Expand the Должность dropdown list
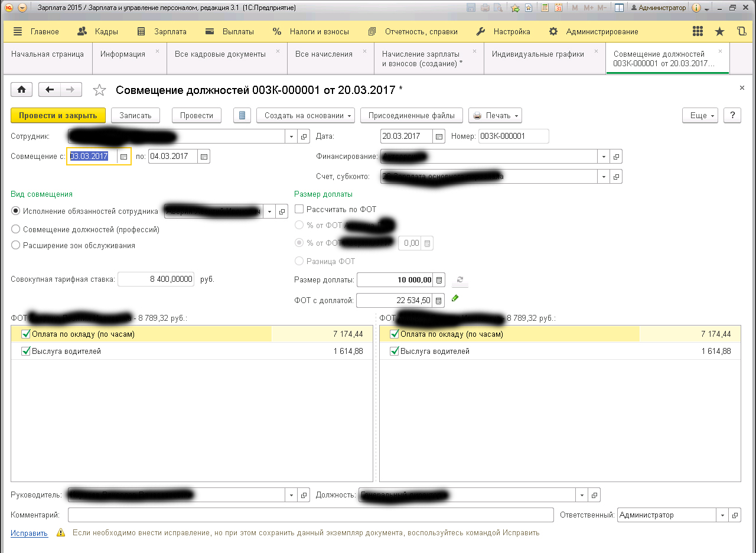The width and height of the screenshot is (756, 553). pos(582,495)
